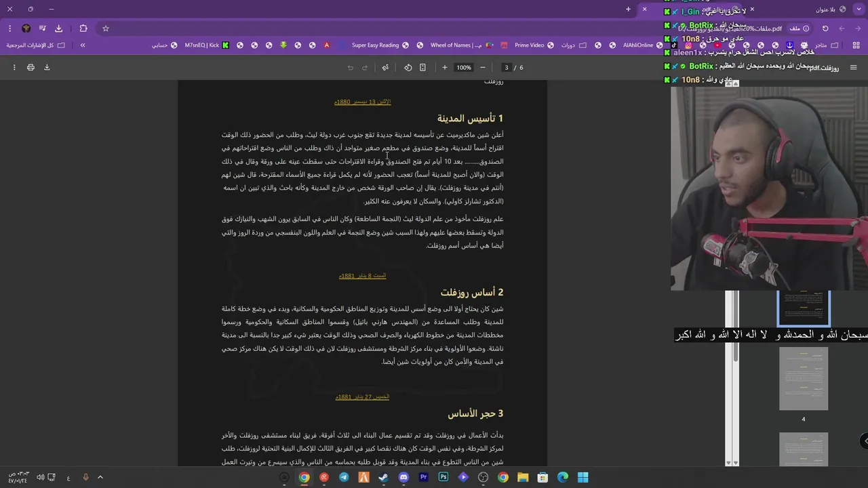Open the AlAhliOnline bookmark
Viewport: 868px width, 488px height.
[x=644, y=45]
